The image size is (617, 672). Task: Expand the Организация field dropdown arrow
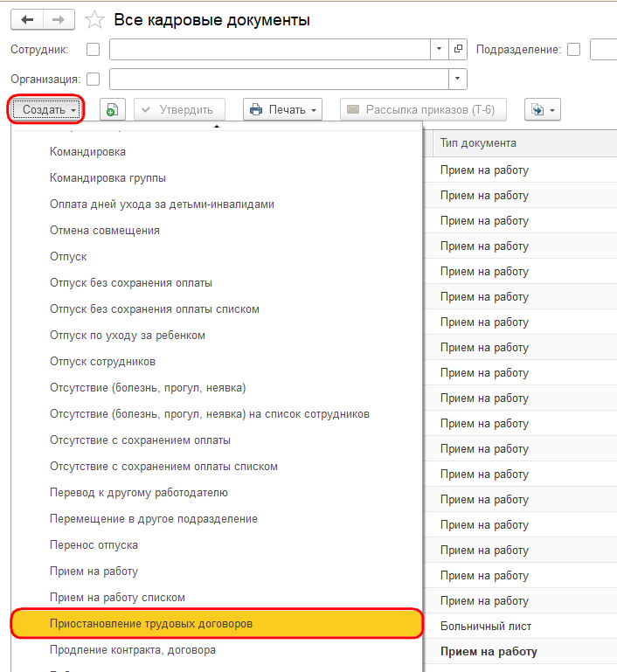(458, 80)
